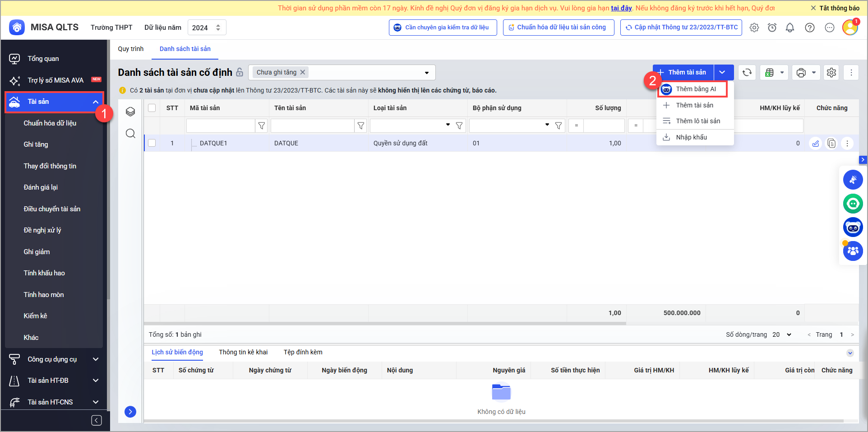
Task: Click 'Chuẩn hóa dữ liệu tài sản công' button
Action: 558,28
